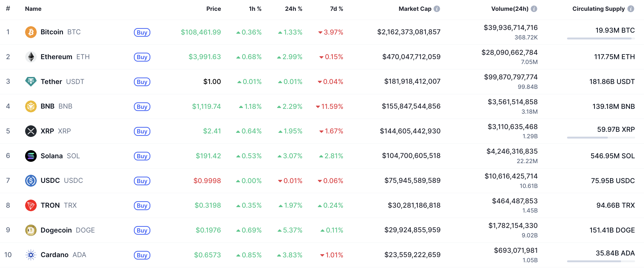This screenshot has height=269, width=644.
Task: Click the Solana logo icon
Action: pos(31,156)
